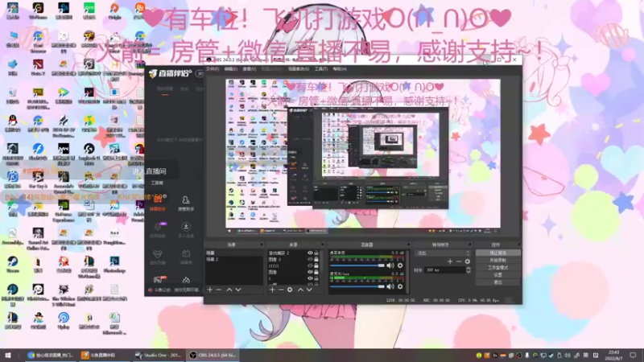Open 房管助手 in 直播伴侣 sidebar

[186, 204]
